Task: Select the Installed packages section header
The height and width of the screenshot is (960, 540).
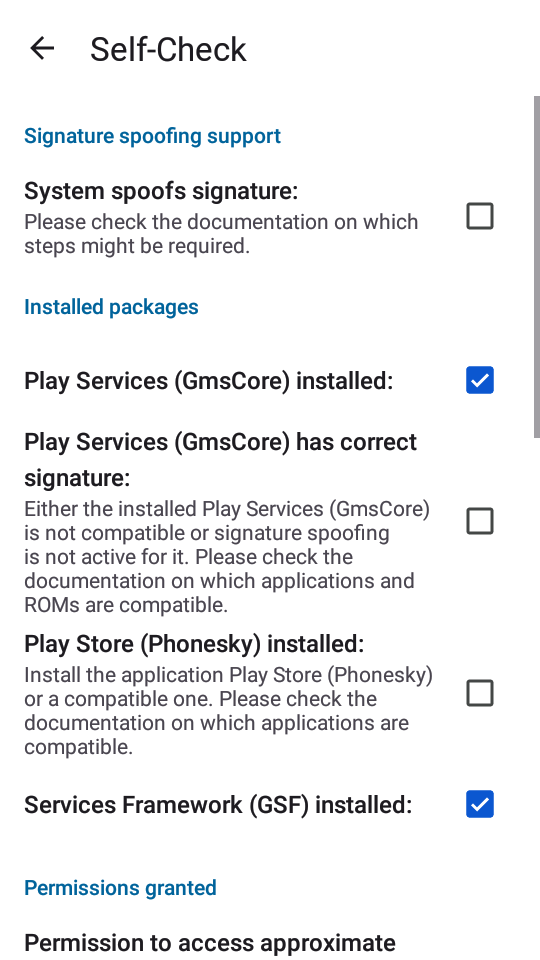Action: tap(111, 306)
